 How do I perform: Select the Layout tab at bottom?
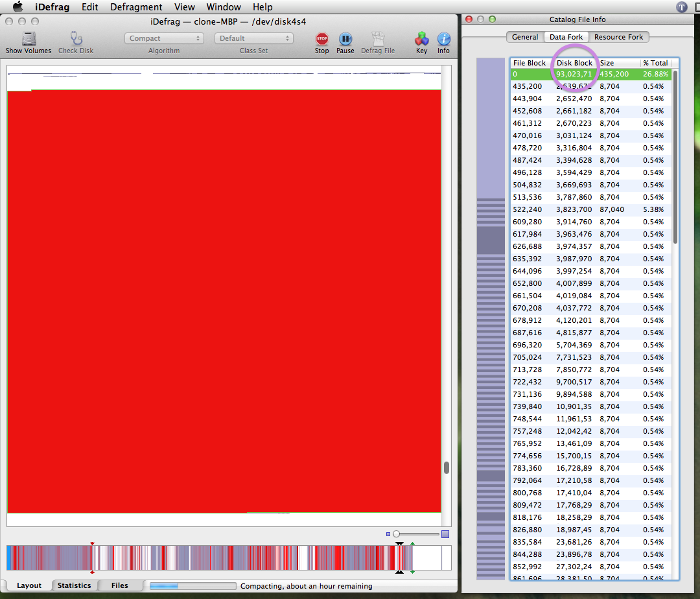tap(29, 585)
